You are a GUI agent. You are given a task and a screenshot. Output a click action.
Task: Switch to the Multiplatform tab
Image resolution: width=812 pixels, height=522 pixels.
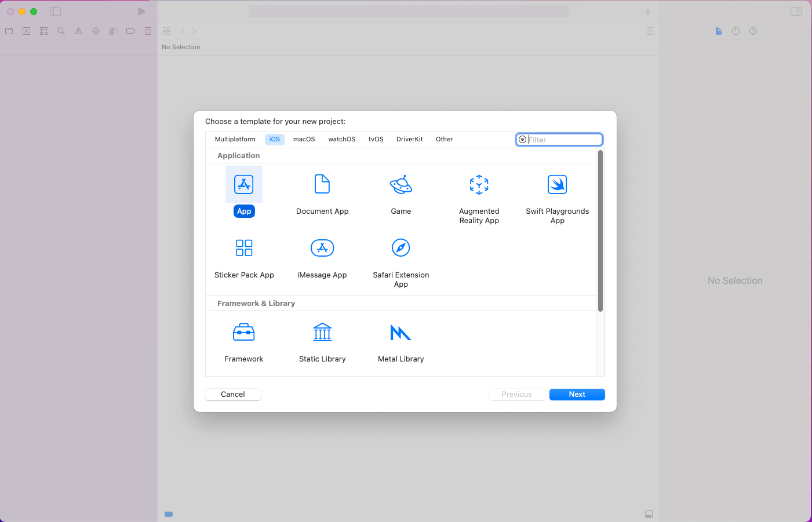click(x=235, y=140)
